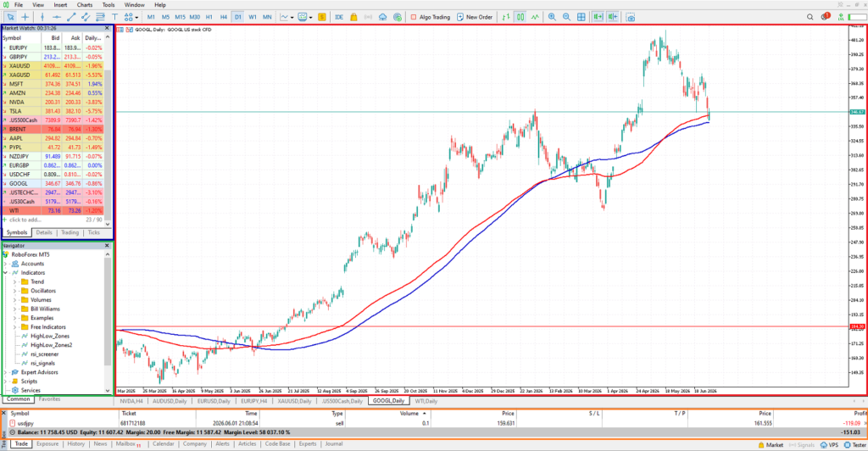868x451 pixels.
Task: Switch to the Details tab in Market Watch
Action: [44, 233]
